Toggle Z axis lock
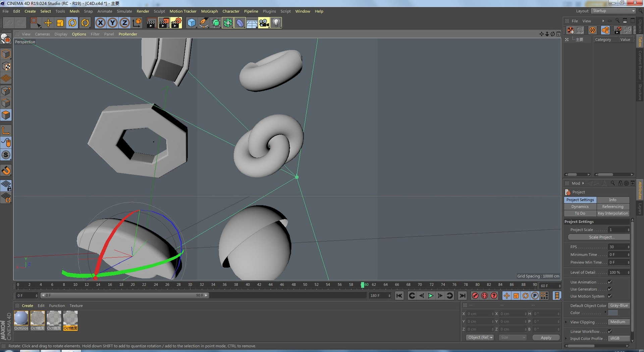Image resolution: width=644 pixels, height=352 pixels. (124, 23)
